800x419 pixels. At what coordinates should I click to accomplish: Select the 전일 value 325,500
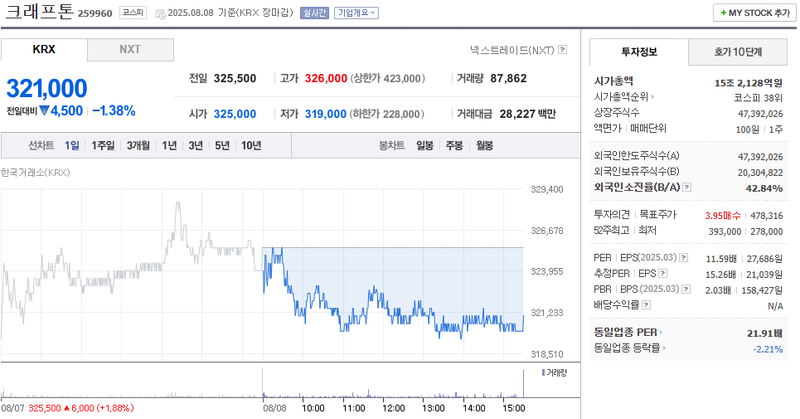235,78
